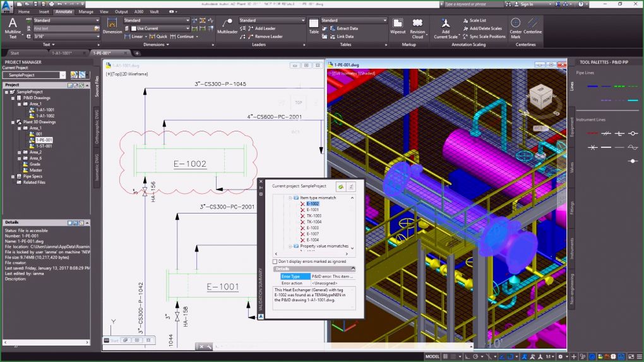644x362 pixels.
Task: Click the Scale List tool
Action: 474,20
